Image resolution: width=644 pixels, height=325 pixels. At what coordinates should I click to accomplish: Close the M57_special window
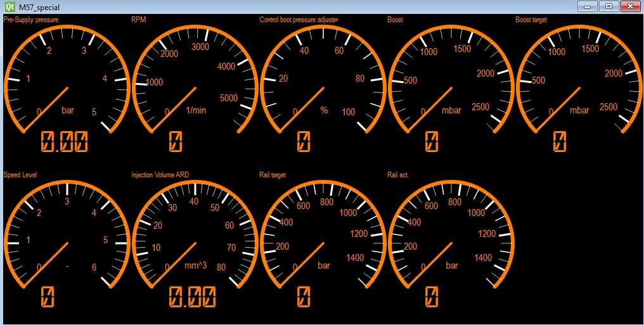[631, 6]
